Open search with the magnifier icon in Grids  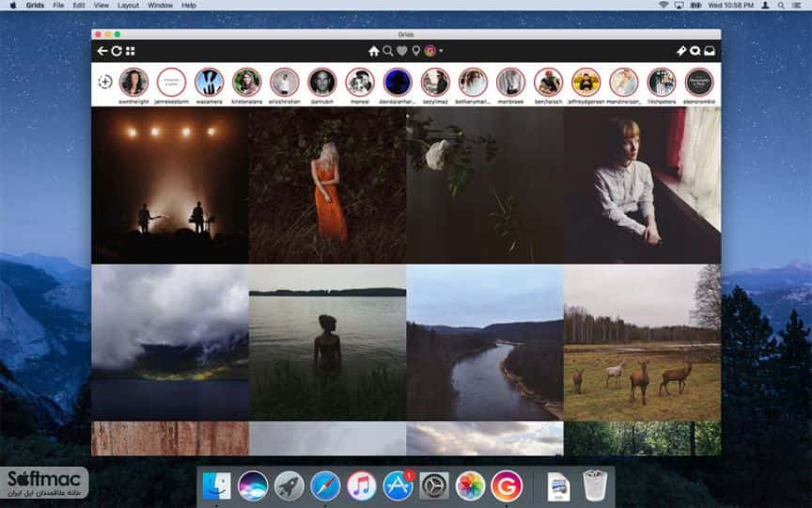[x=388, y=51]
